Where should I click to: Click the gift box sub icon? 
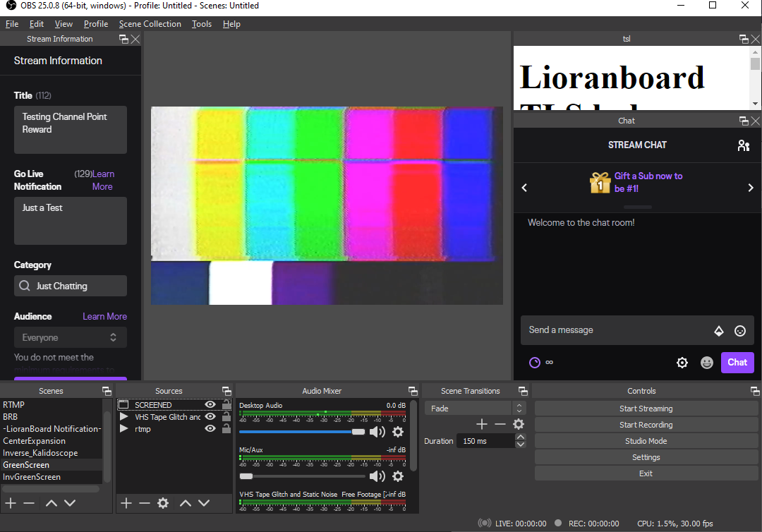point(600,183)
